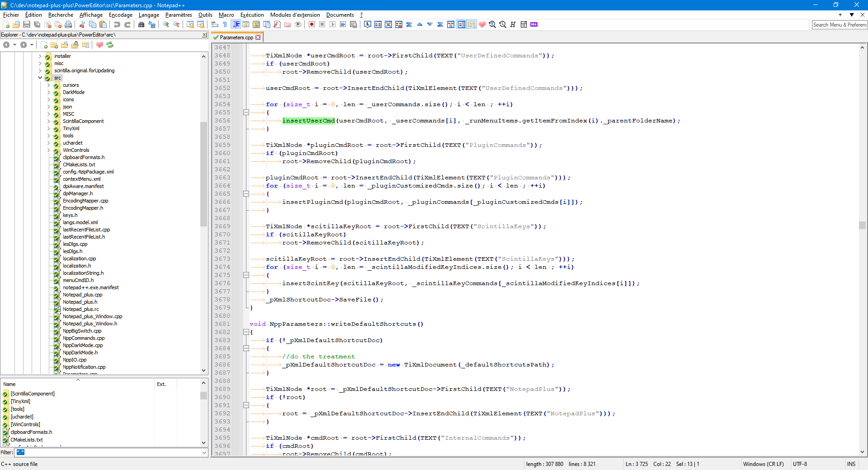Toggle synchronized horizontal scrolling icon

(x=201, y=24)
